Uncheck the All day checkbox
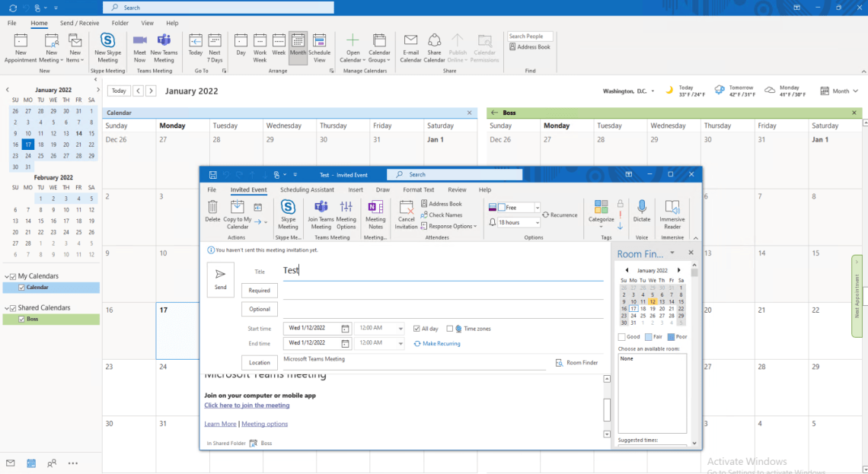The height and width of the screenshot is (474, 868). [x=416, y=329]
